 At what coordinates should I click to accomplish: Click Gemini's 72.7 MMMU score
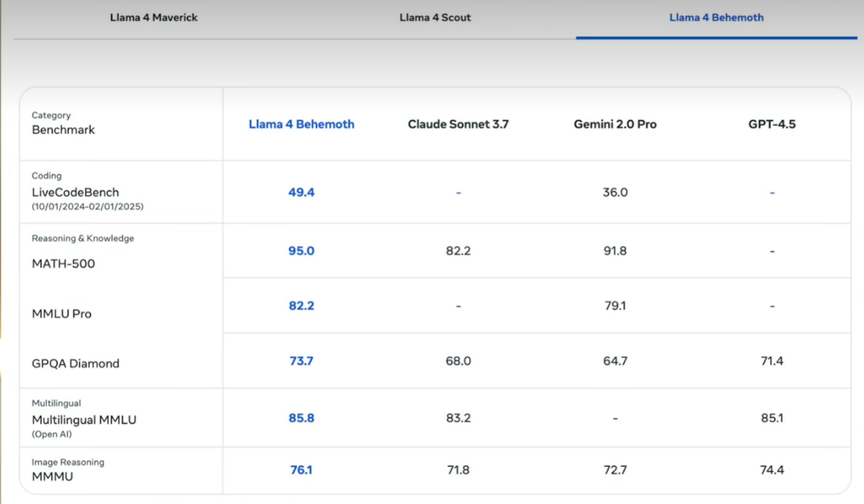pos(615,470)
